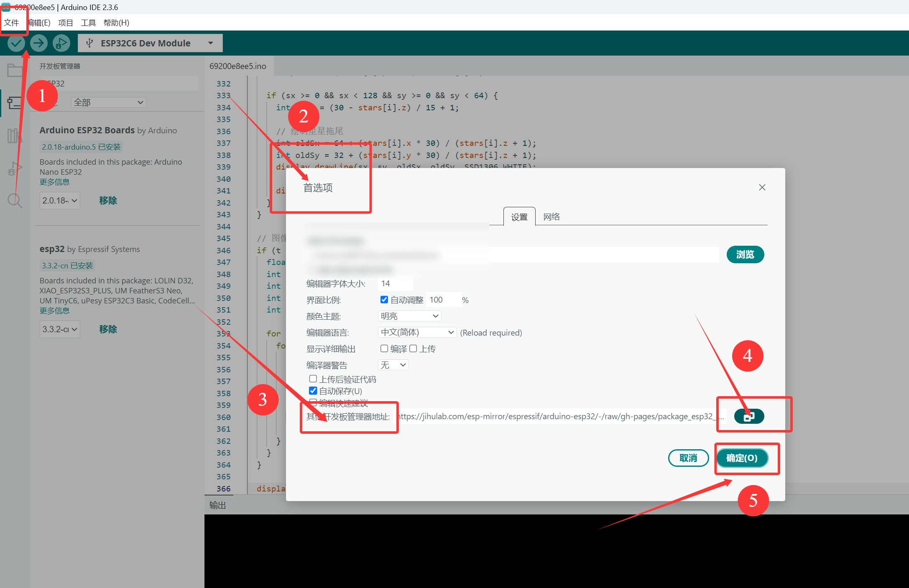Viewport: 909px width, 588px height.
Task: Click the editor font size field
Action: pos(395,283)
